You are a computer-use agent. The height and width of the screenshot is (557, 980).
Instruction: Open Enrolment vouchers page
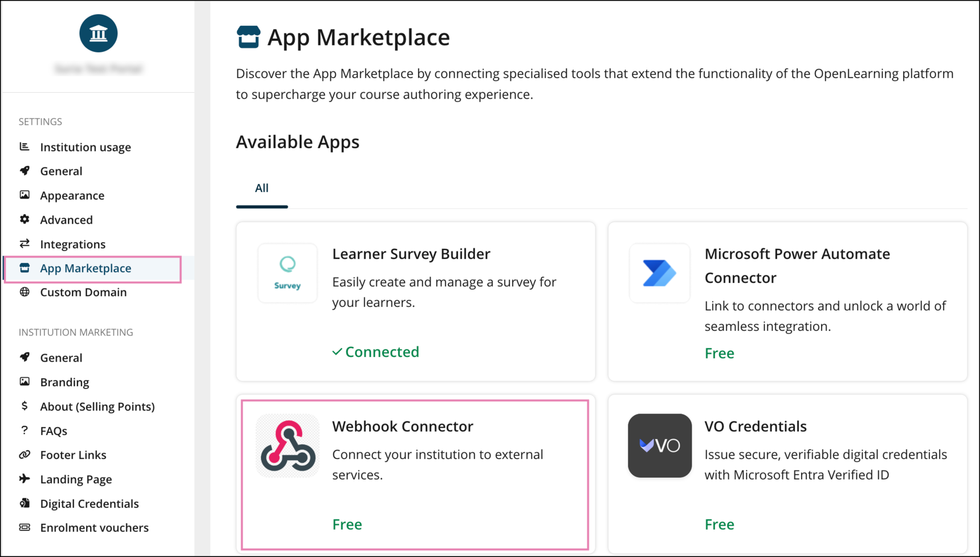pos(94,527)
